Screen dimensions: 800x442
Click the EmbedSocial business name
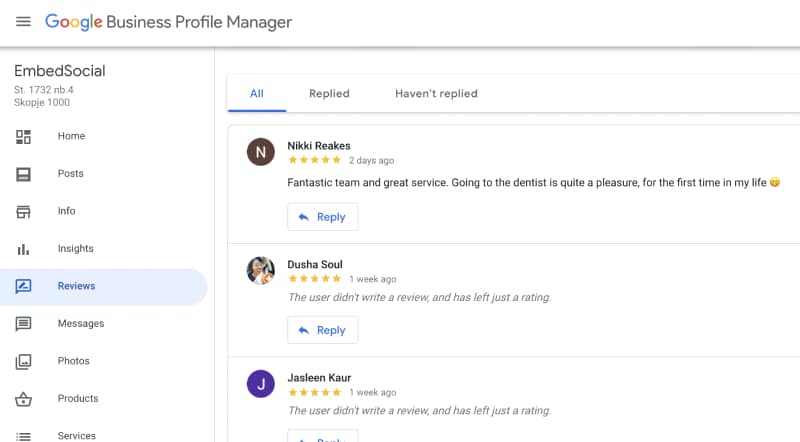60,70
